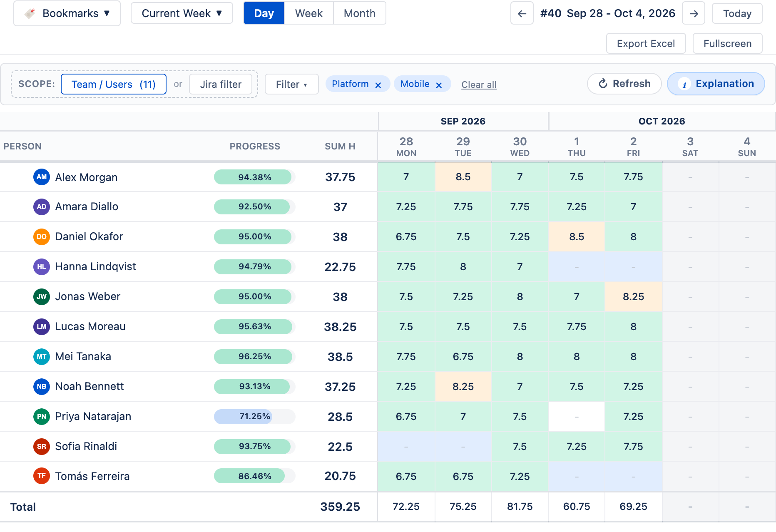Click Priya Natarajan's PN avatar

click(x=42, y=417)
